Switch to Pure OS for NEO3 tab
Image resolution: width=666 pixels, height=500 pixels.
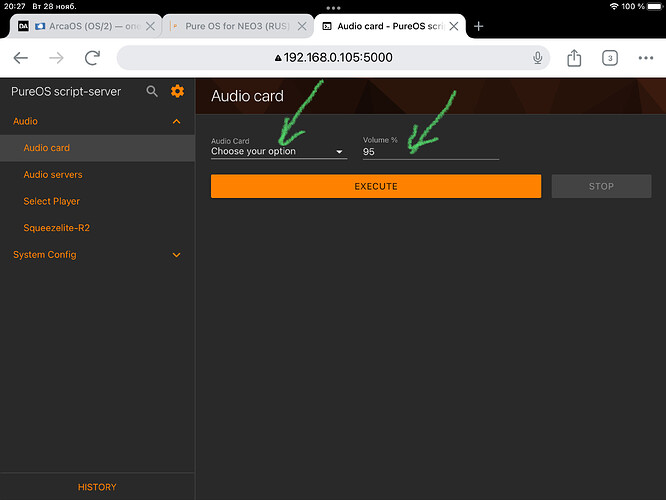point(238,26)
